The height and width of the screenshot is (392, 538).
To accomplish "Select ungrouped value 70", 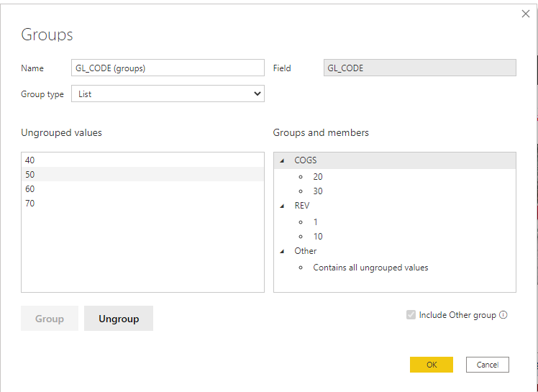I will [x=142, y=204].
